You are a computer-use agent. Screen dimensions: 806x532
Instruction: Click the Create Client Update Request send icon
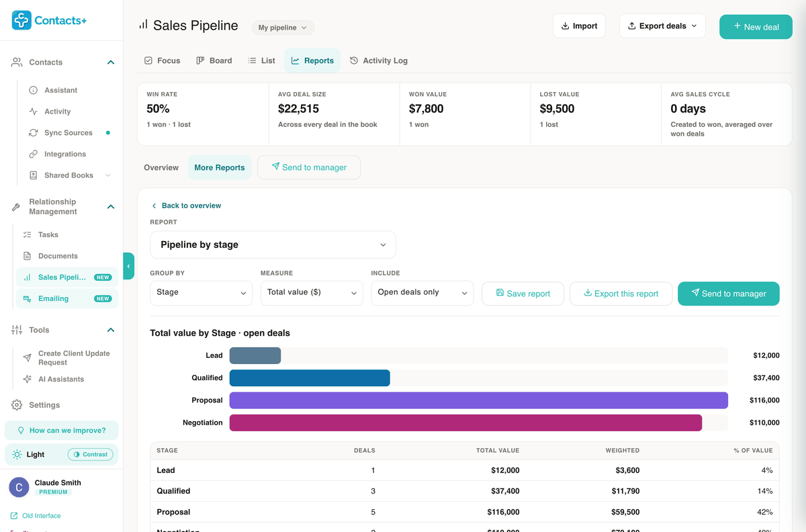(27, 358)
